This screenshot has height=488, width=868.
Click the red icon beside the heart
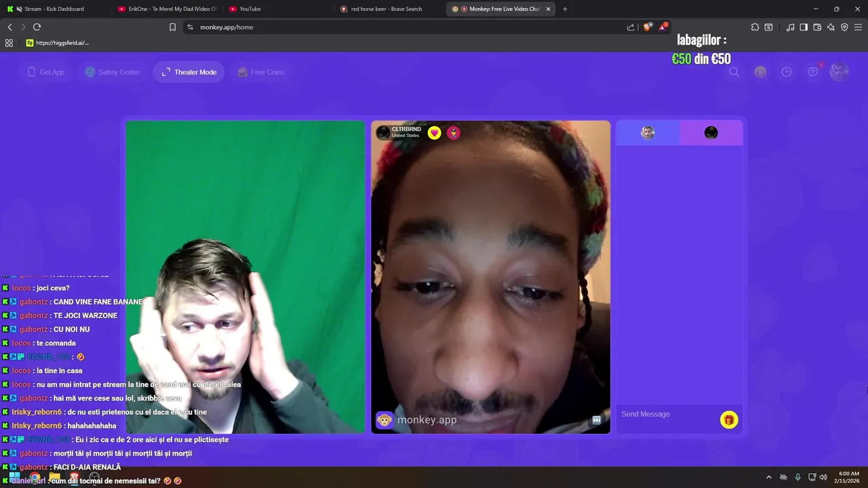pos(454,133)
